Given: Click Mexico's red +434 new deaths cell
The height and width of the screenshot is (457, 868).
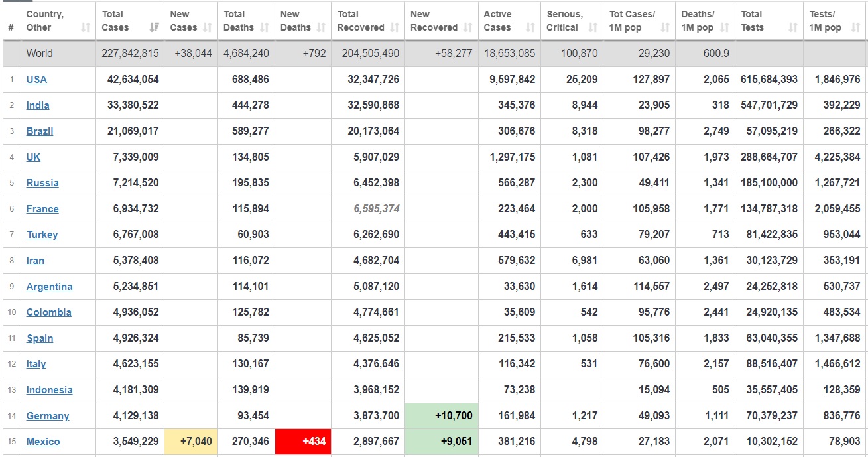Looking at the screenshot, I should tap(303, 442).
